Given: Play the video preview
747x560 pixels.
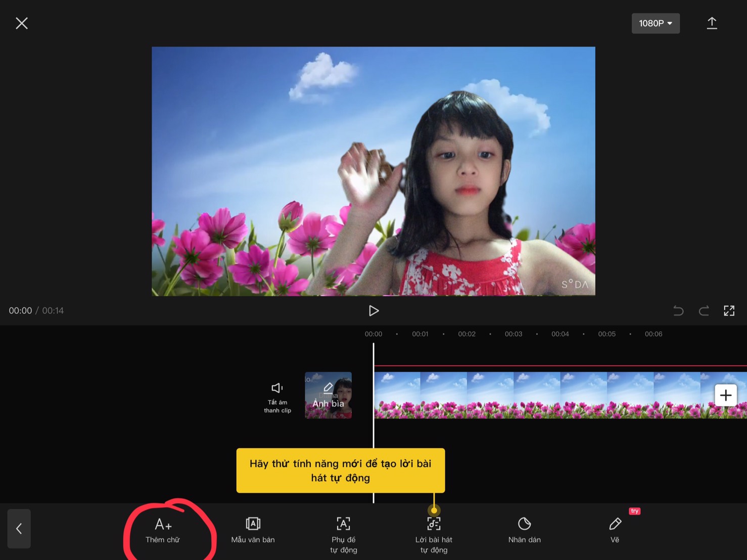Looking at the screenshot, I should point(373,310).
